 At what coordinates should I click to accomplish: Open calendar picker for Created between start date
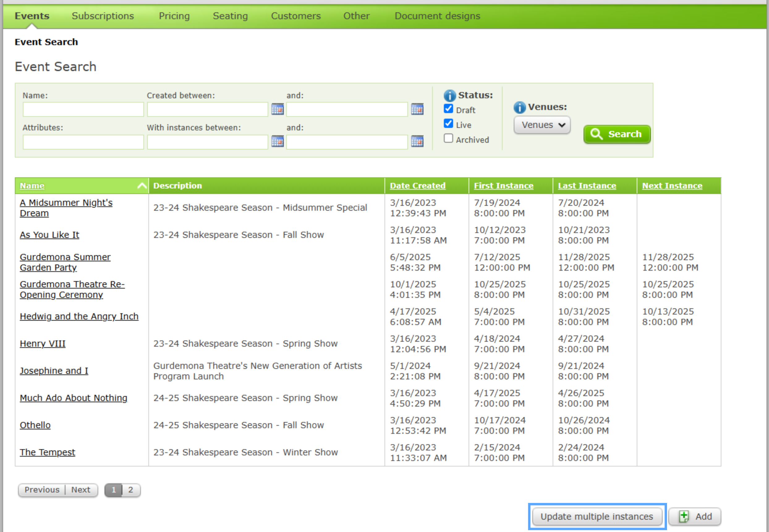(277, 109)
